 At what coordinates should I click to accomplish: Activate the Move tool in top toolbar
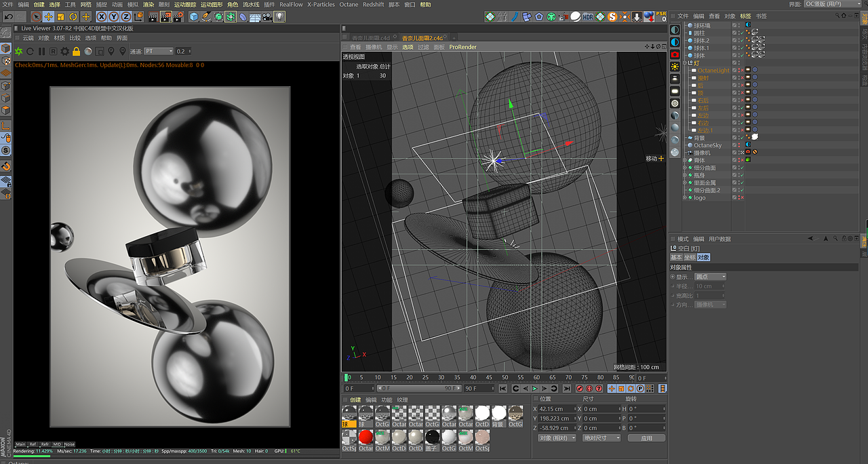point(48,17)
